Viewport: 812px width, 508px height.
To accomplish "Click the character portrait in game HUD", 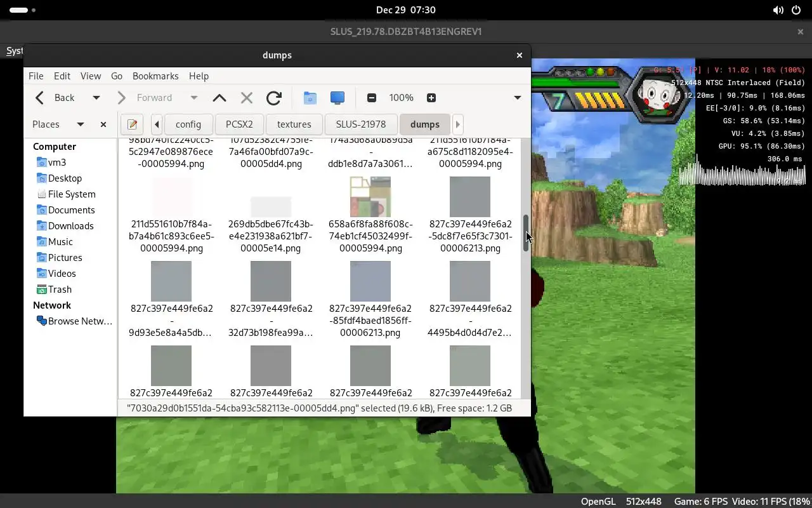I will pyautogui.click(x=658, y=95).
